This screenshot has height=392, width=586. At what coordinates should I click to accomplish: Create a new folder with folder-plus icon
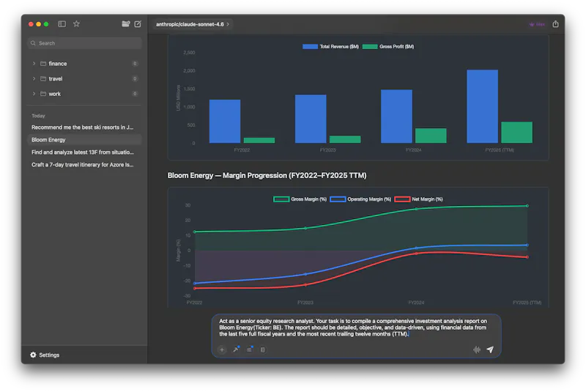click(125, 24)
